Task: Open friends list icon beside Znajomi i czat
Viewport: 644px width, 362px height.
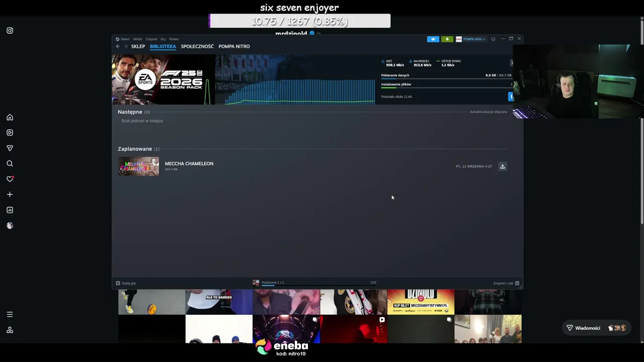Action: pyautogui.click(x=517, y=283)
